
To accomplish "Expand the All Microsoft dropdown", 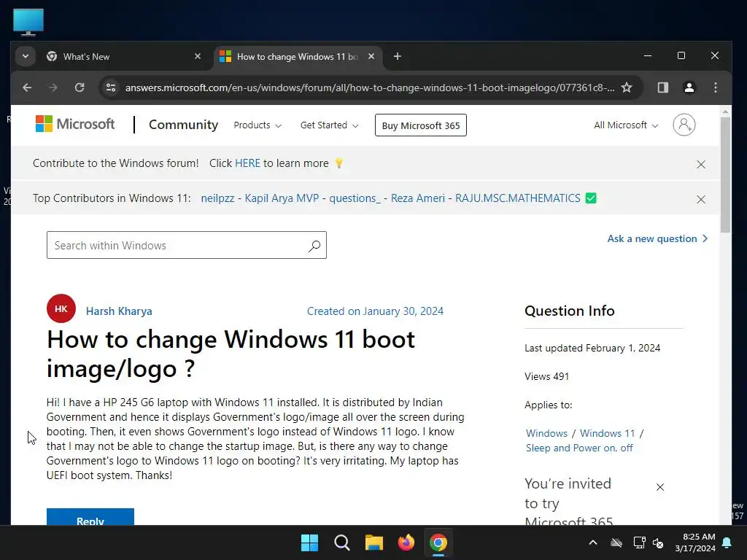I will pyautogui.click(x=625, y=125).
